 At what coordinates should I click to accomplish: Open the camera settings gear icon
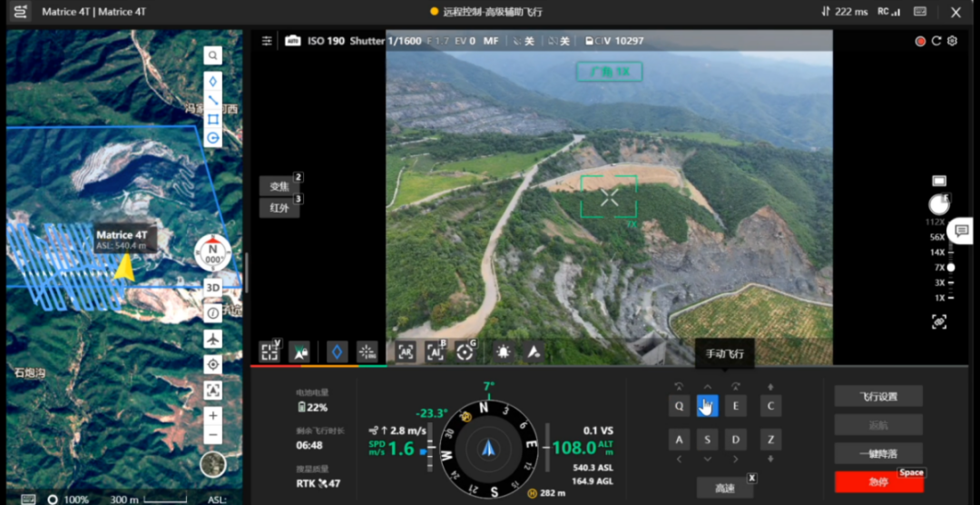(952, 41)
